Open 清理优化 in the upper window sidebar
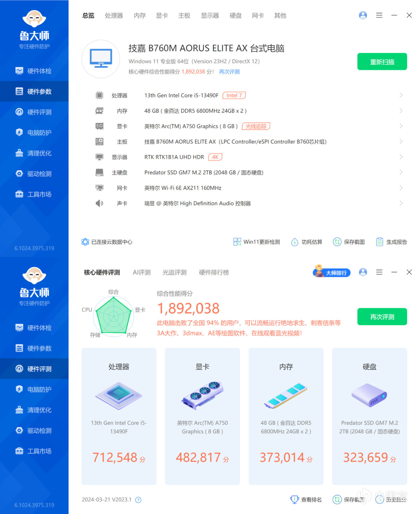The image size is (420, 514). point(34,153)
